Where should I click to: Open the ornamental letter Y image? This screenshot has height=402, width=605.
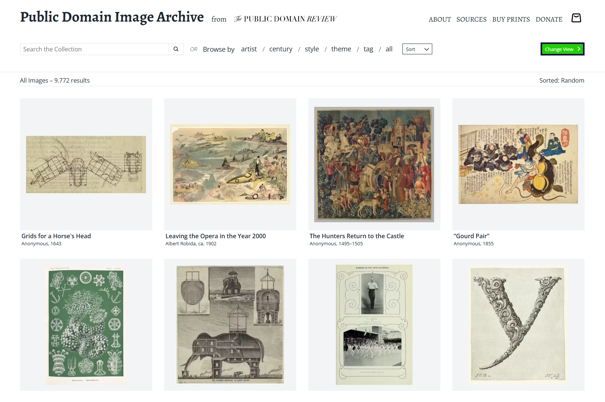click(518, 324)
